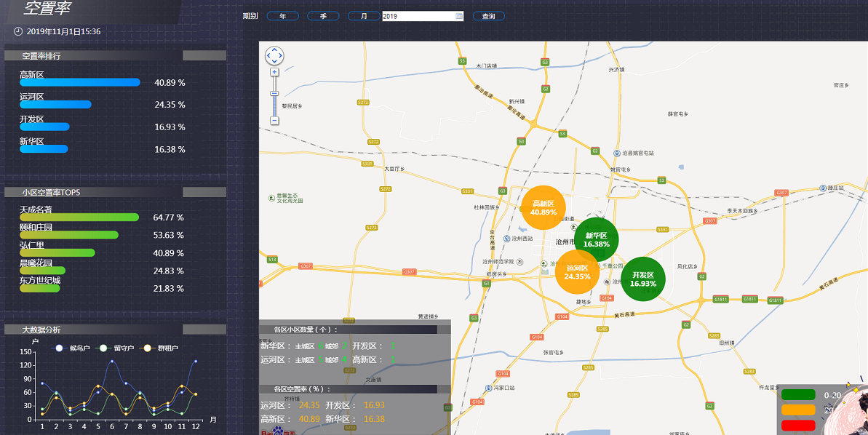
Task: Click the 东方世纪城 vacancy bar
Action: pos(40,288)
